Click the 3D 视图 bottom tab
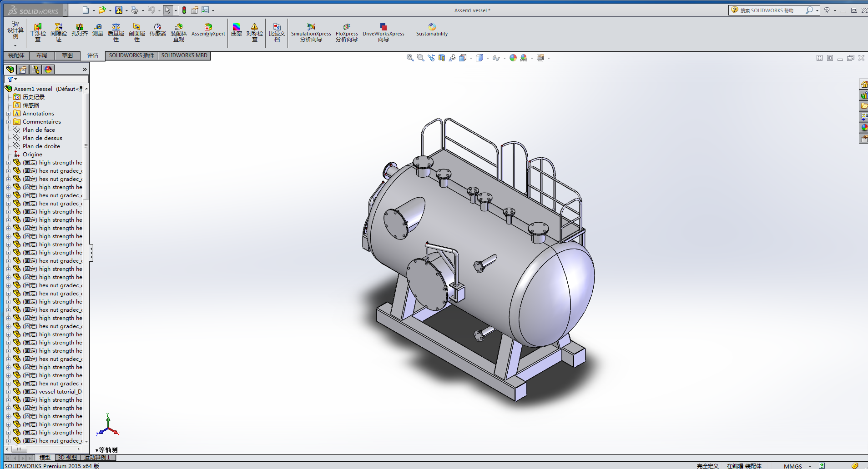Screen dimensions: 868x469 (67, 458)
